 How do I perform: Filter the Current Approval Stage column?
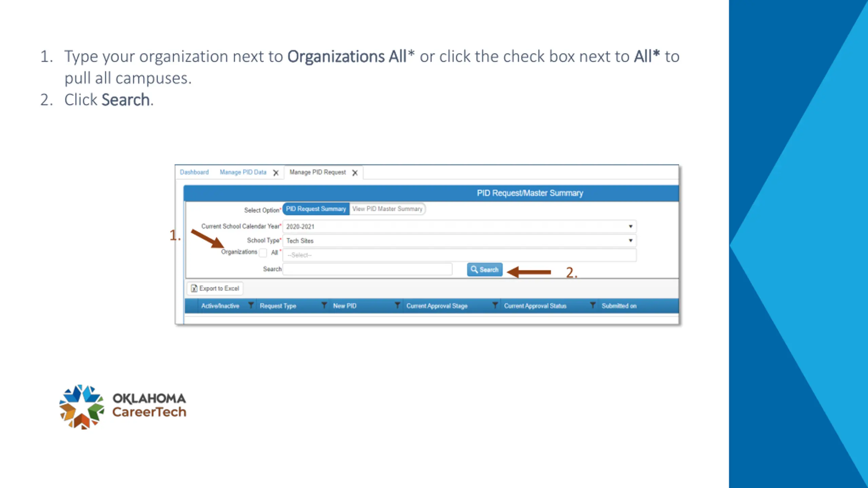(495, 305)
